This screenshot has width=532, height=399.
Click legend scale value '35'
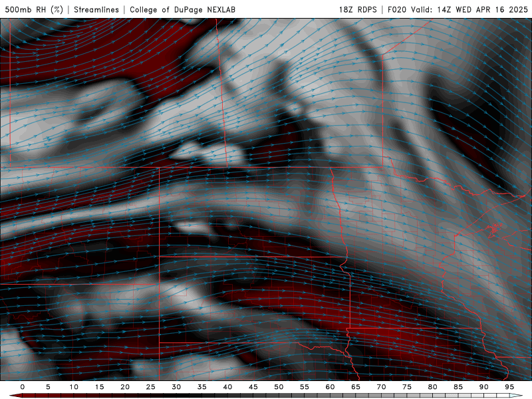click(x=202, y=387)
